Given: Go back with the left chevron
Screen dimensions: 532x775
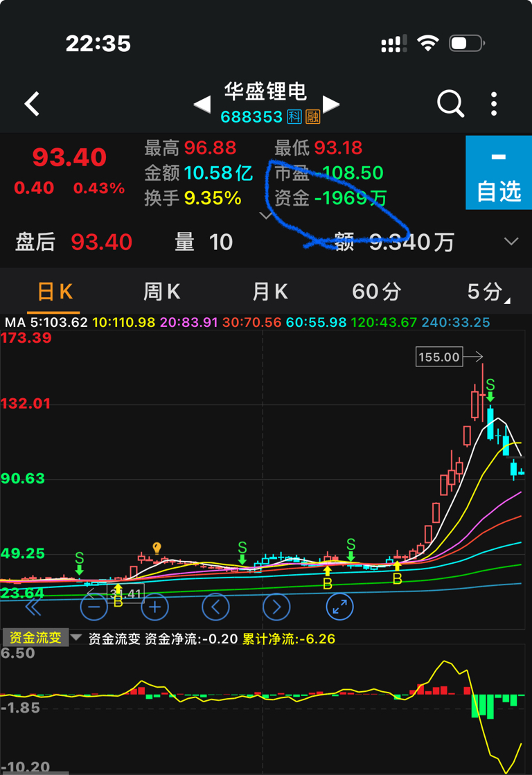Looking at the screenshot, I should (32, 104).
